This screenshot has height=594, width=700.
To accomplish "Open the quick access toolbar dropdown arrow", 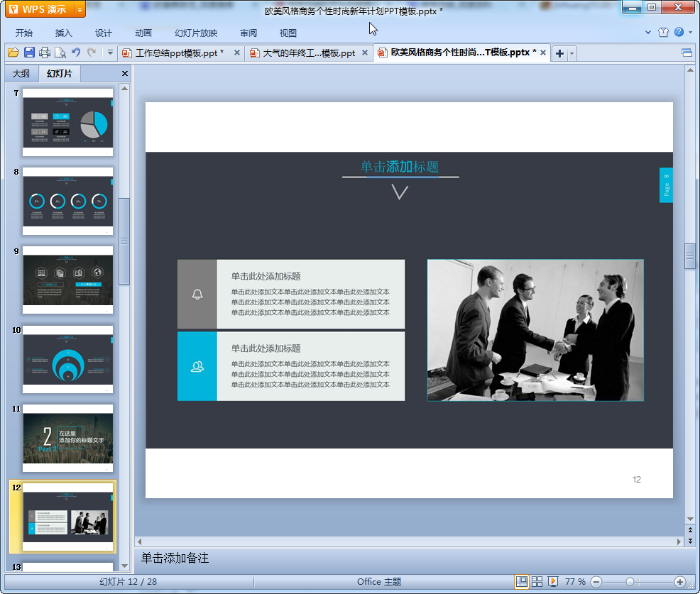I will point(110,53).
